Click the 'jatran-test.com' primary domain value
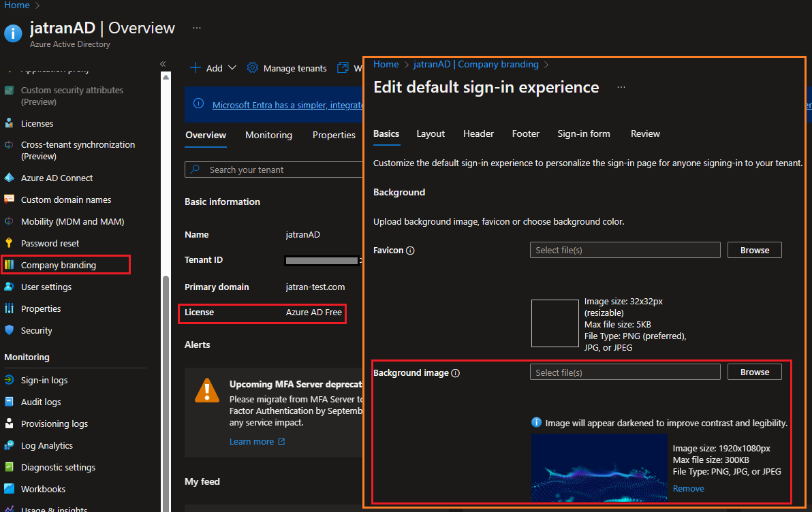Viewport: 812px width, 512px height. 315,287
